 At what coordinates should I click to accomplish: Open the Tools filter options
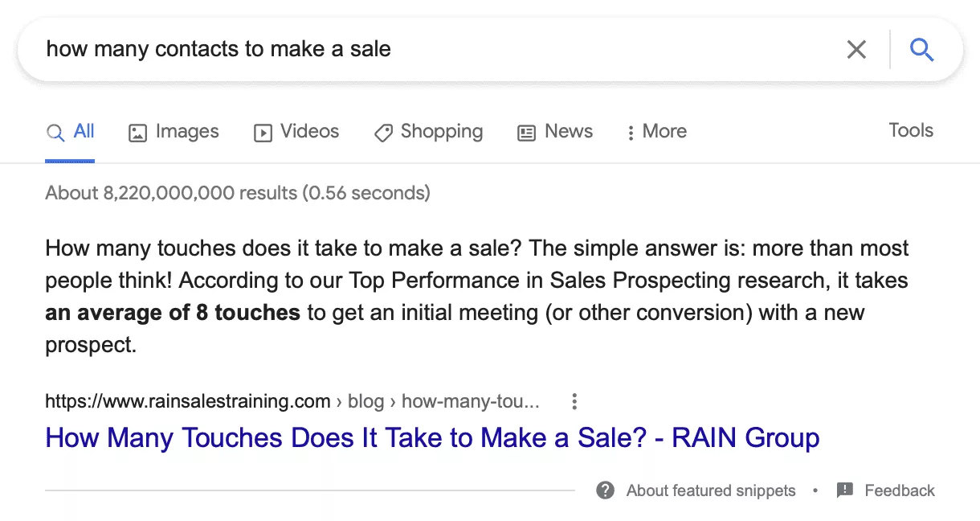click(x=911, y=130)
